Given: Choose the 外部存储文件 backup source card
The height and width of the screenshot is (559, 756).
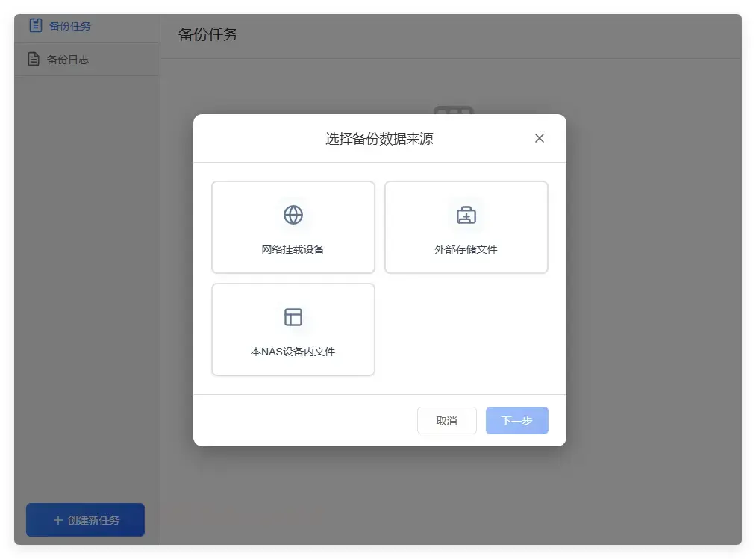Looking at the screenshot, I should point(466,226).
